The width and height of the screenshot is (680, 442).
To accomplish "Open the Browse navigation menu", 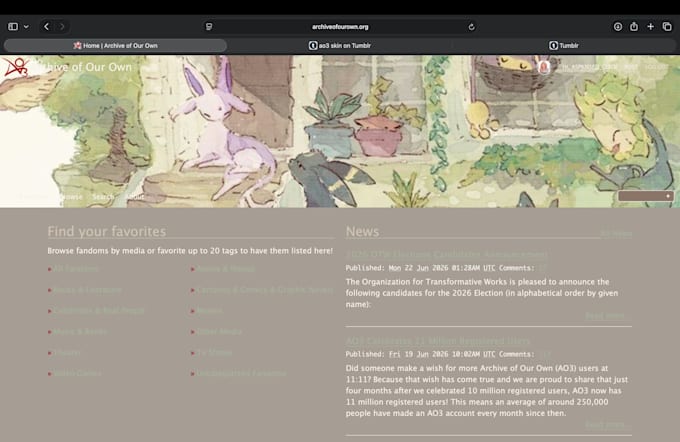I will (72, 196).
